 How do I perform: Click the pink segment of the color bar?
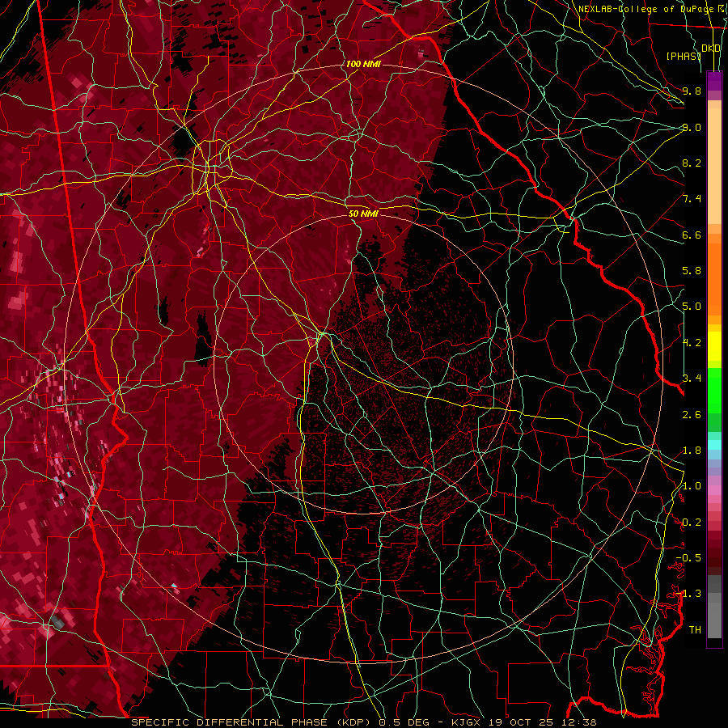point(714,490)
